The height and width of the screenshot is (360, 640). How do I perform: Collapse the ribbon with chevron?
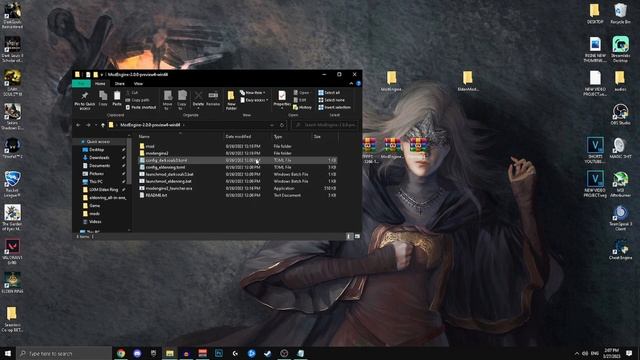351,84
